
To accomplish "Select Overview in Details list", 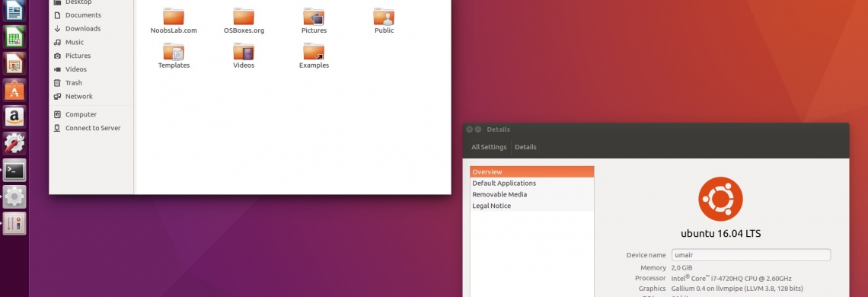I will [x=532, y=172].
